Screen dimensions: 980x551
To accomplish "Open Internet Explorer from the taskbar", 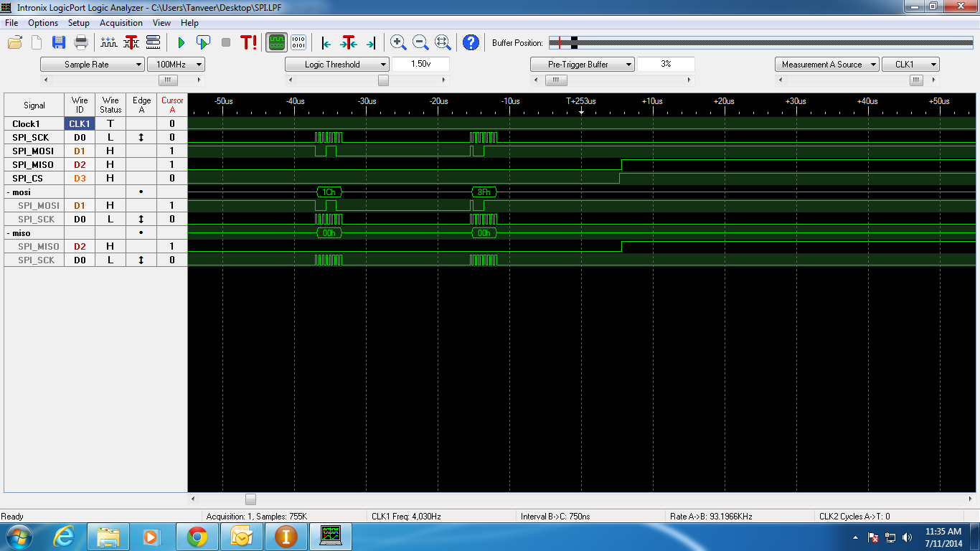I will [x=64, y=537].
